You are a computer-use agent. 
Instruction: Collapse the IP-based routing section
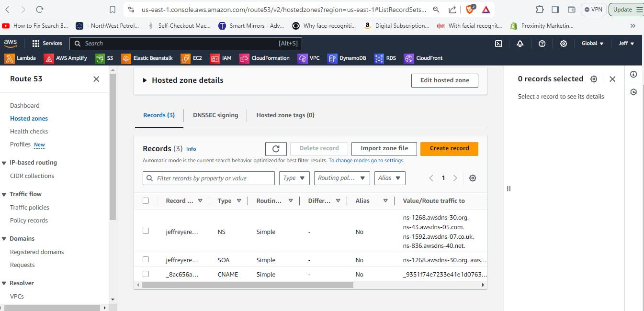tap(4, 163)
